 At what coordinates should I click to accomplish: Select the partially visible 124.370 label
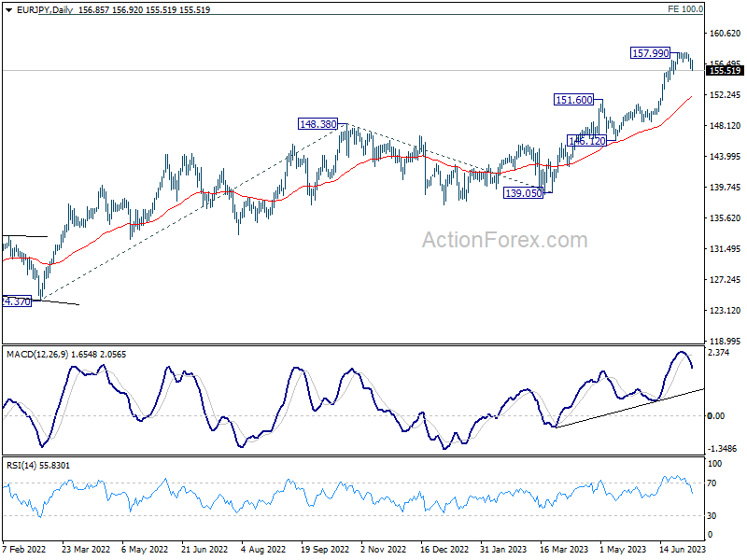coord(17,301)
